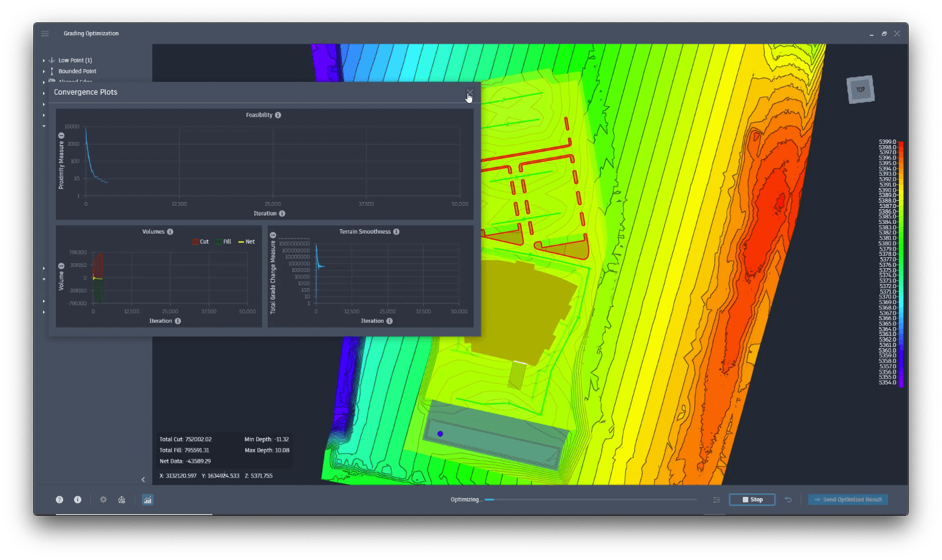This screenshot has height=560, width=942.
Task: Click the Bounded Point icon
Action: click(x=52, y=71)
